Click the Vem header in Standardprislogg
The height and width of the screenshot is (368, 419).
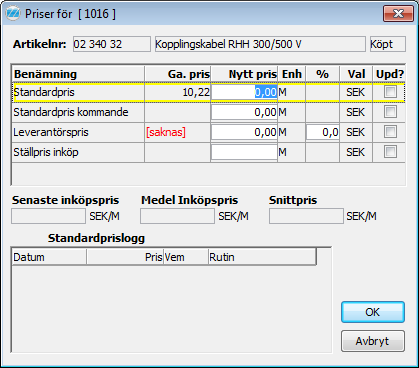[186, 257]
